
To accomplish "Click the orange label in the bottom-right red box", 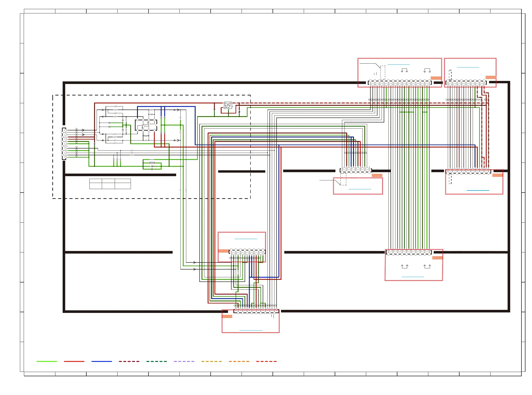I will [437, 258].
